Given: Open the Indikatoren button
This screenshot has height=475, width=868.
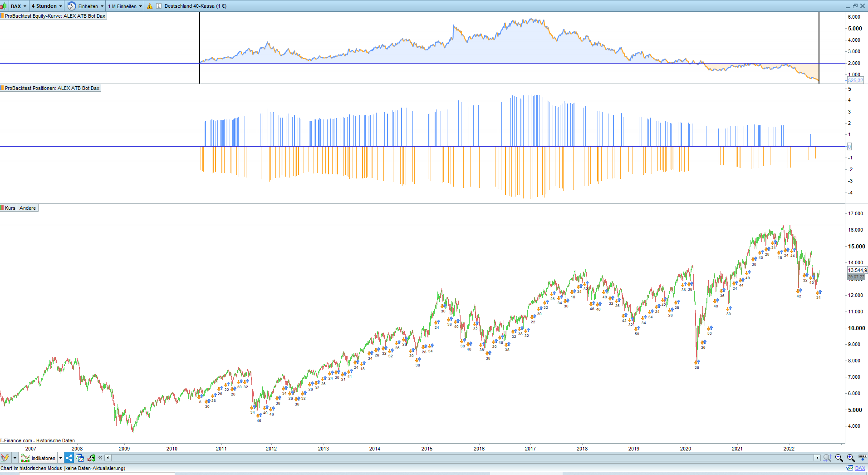Looking at the screenshot, I should point(39,458).
